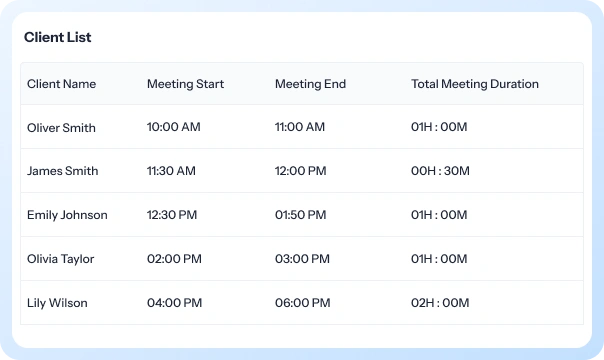Select the 00H : 30M duration cell

point(440,171)
